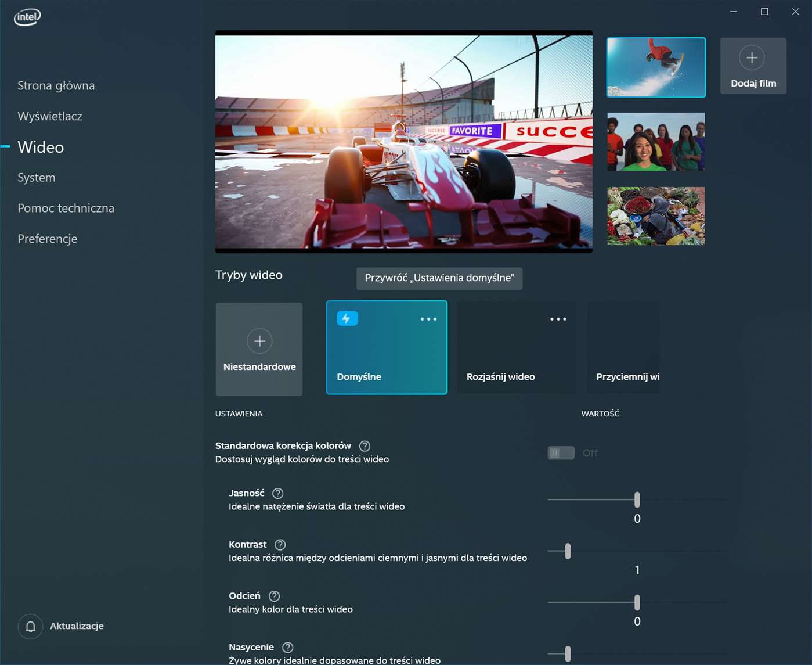The width and height of the screenshot is (812, 665).
Task: Open help icon next to Nasycenie
Action: point(287,647)
